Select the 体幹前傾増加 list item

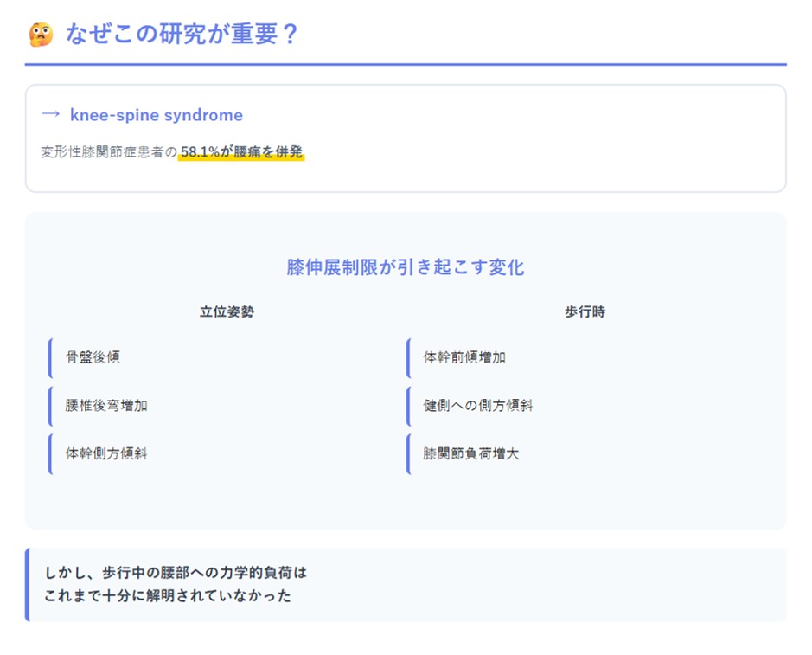point(464,357)
